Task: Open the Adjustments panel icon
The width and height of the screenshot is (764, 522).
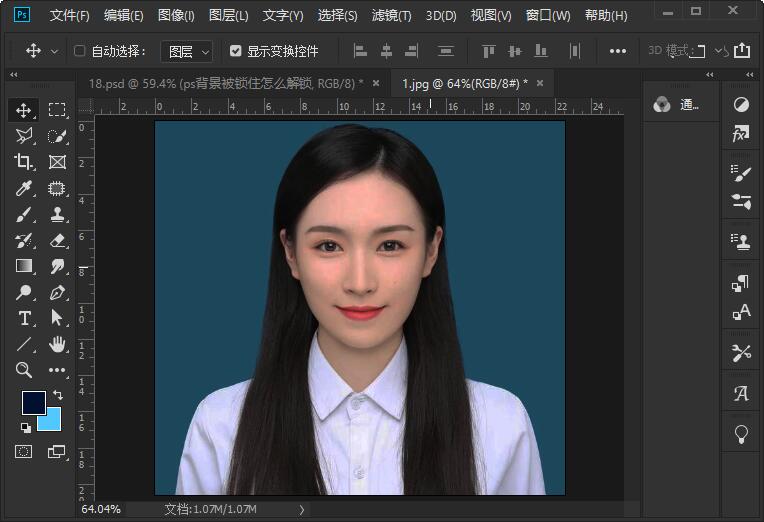Action: point(741,105)
